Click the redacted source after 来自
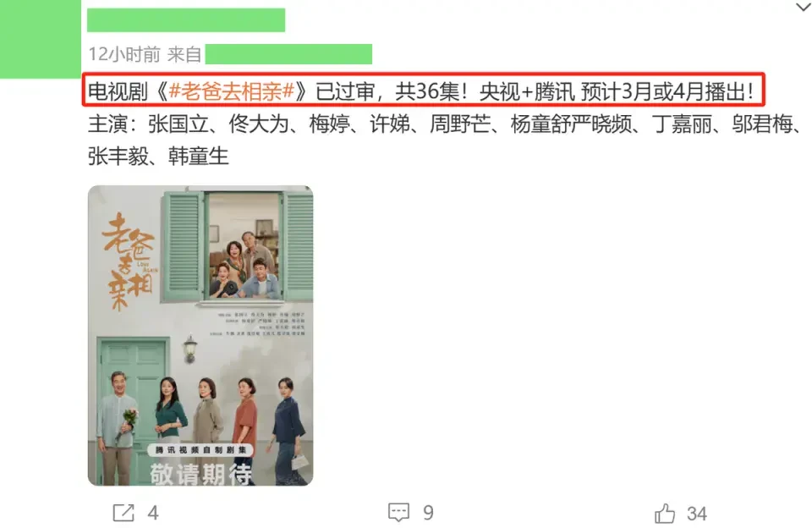 click(288, 54)
